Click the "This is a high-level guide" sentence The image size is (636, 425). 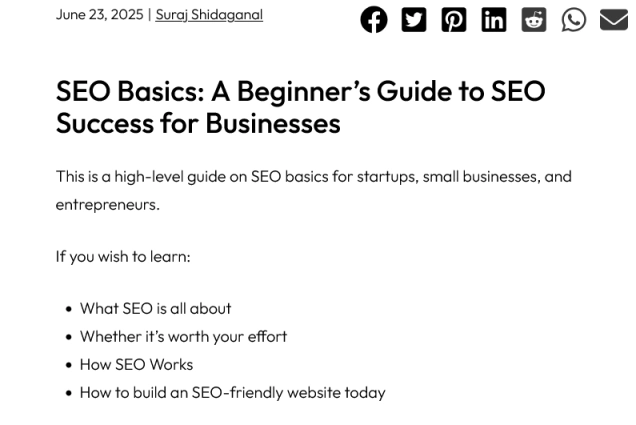pos(313,177)
